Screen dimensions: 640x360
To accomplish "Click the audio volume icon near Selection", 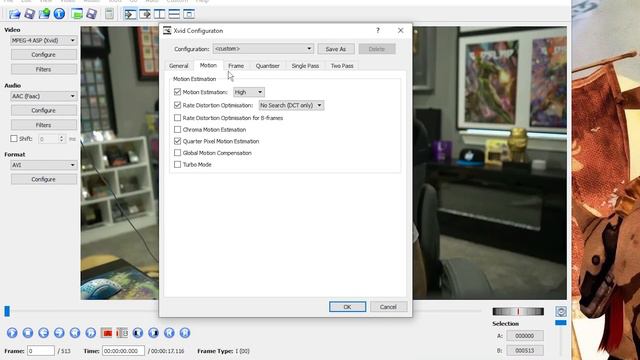I will click(x=561, y=312).
